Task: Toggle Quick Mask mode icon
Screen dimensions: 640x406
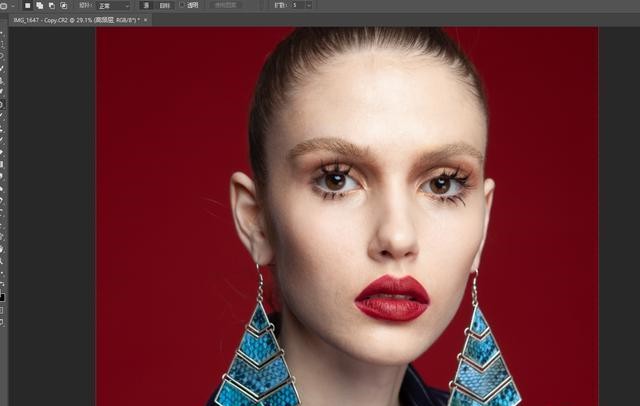Action: tap(2, 311)
